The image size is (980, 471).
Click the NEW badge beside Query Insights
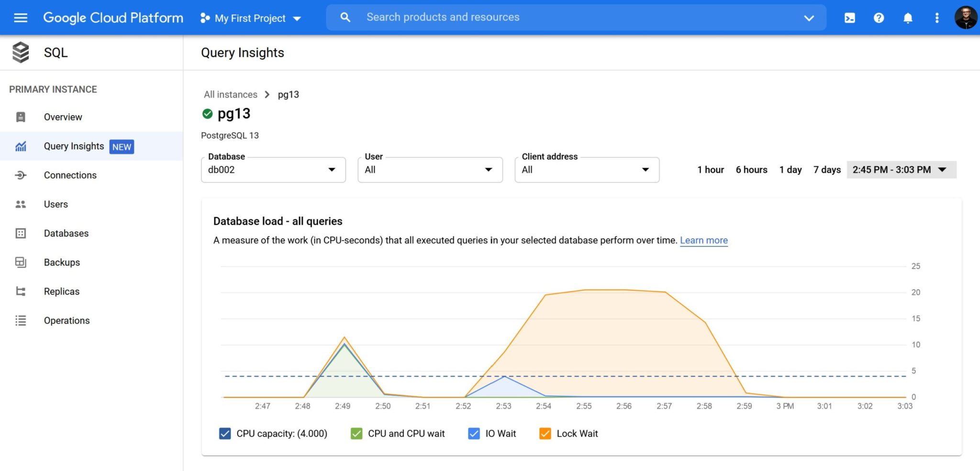point(122,147)
